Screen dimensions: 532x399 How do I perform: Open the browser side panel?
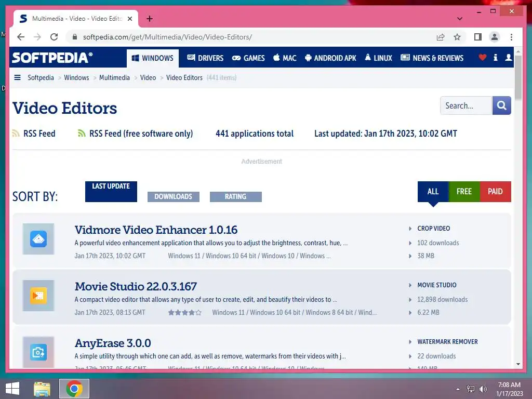coord(478,37)
